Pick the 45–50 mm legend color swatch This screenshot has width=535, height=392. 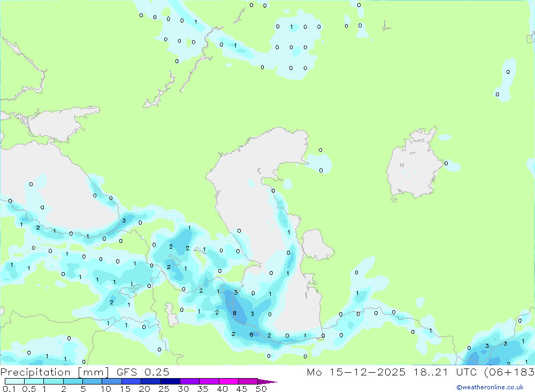point(248,381)
